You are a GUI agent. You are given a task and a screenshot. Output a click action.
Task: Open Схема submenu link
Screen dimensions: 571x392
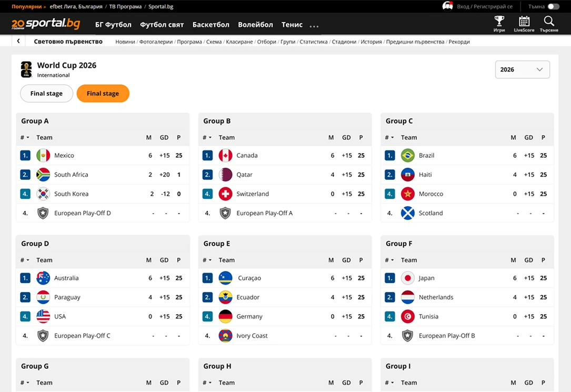click(x=214, y=42)
